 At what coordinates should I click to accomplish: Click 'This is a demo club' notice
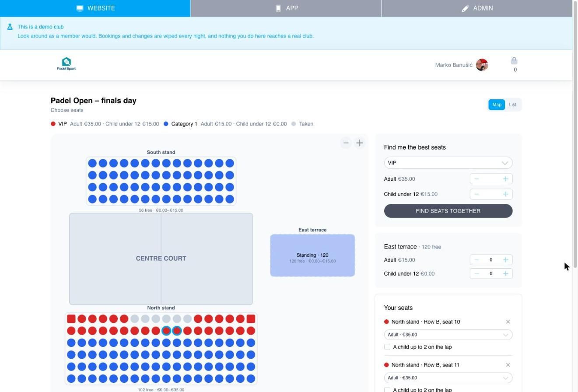coord(41,27)
